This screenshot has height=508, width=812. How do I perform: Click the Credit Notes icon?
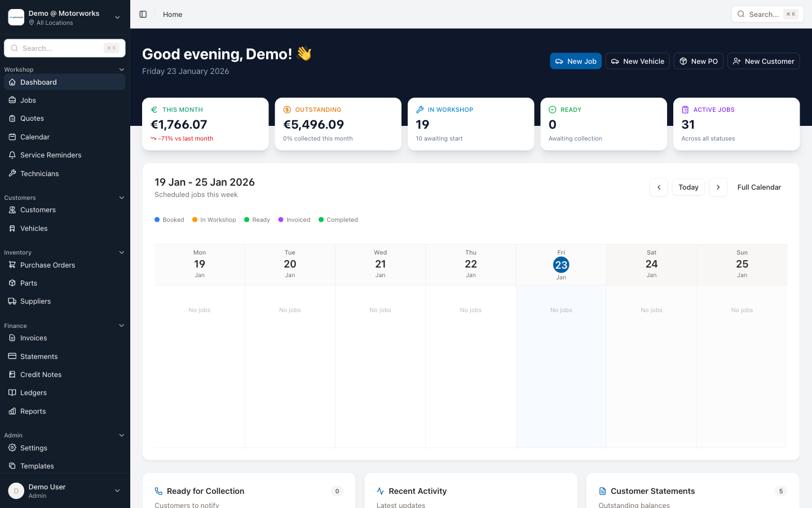click(x=12, y=374)
